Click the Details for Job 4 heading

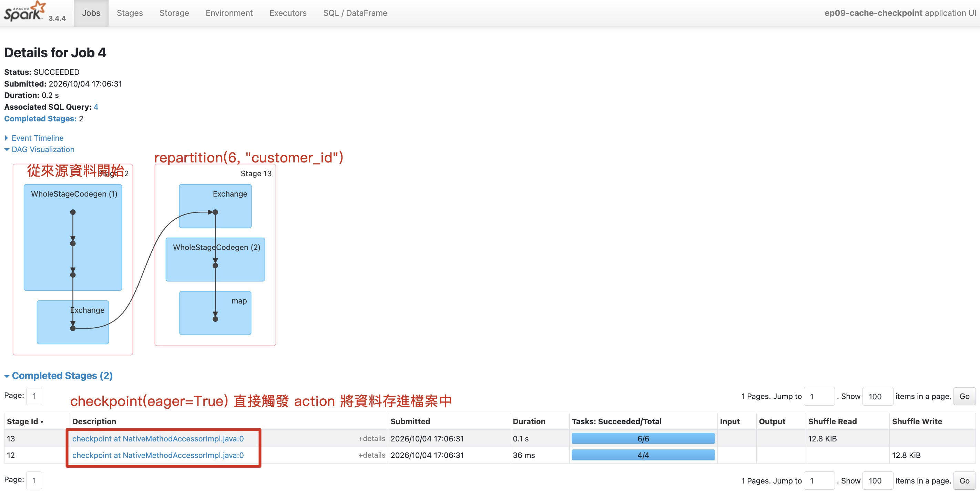[x=55, y=52]
